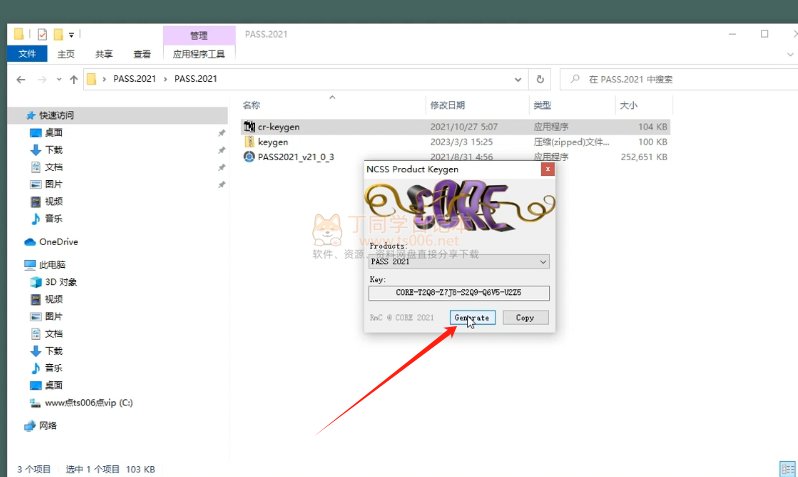The image size is (798, 477).
Task: Open pinned 文档 under quick access
Action: pos(53,167)
